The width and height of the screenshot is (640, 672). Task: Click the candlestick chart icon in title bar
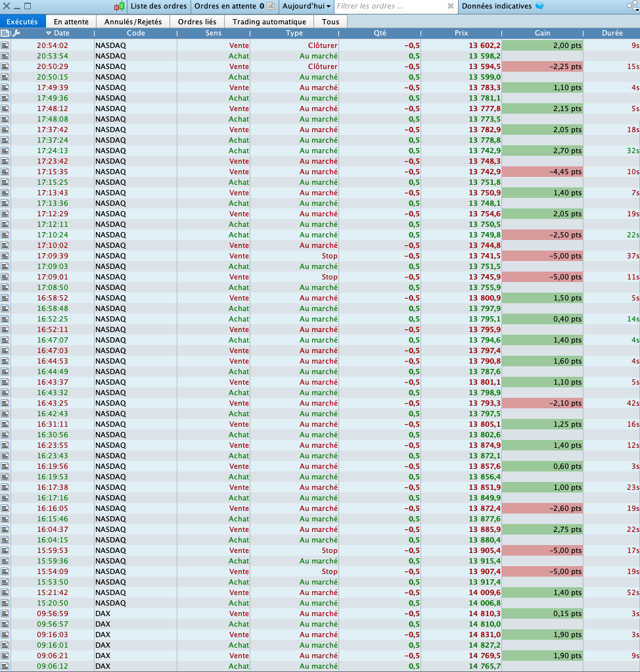click(x=119, y=6)
